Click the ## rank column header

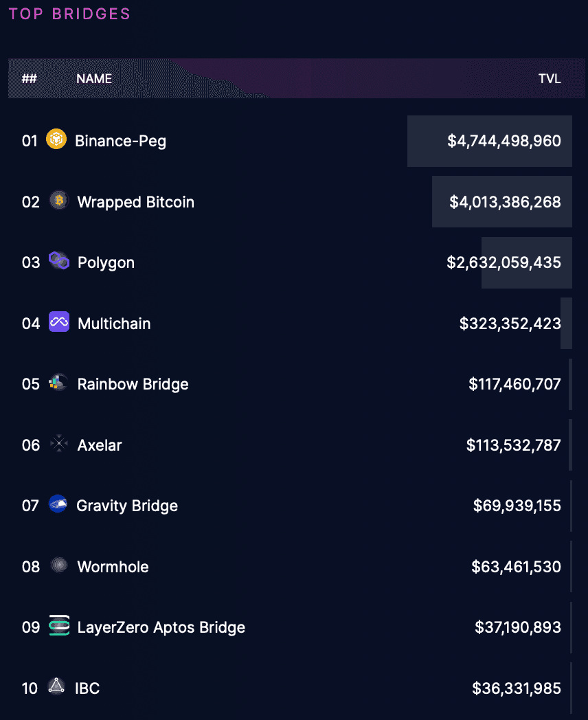tap(30, 79)
